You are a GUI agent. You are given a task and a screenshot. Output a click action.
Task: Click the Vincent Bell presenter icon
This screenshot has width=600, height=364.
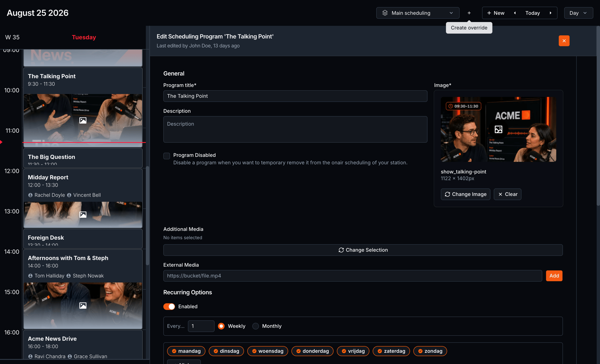[x=69, y=195]
